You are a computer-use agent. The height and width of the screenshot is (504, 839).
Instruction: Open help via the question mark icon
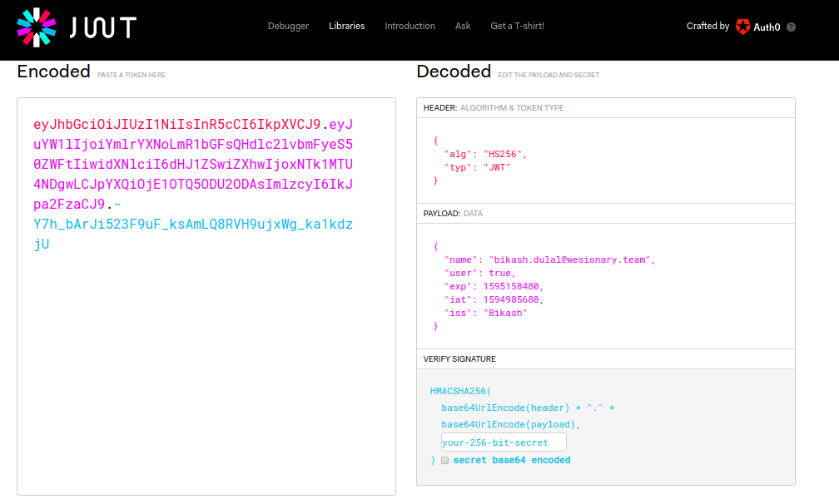(791, 26)
